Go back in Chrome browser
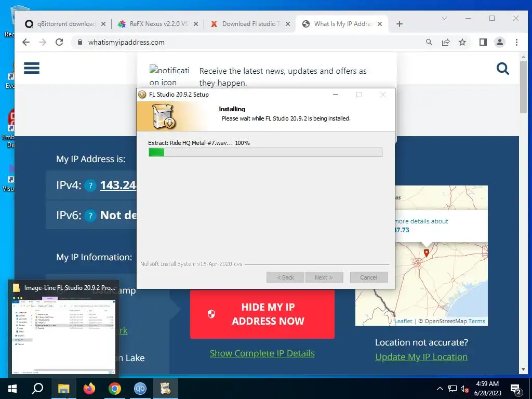 pos(26,42)
